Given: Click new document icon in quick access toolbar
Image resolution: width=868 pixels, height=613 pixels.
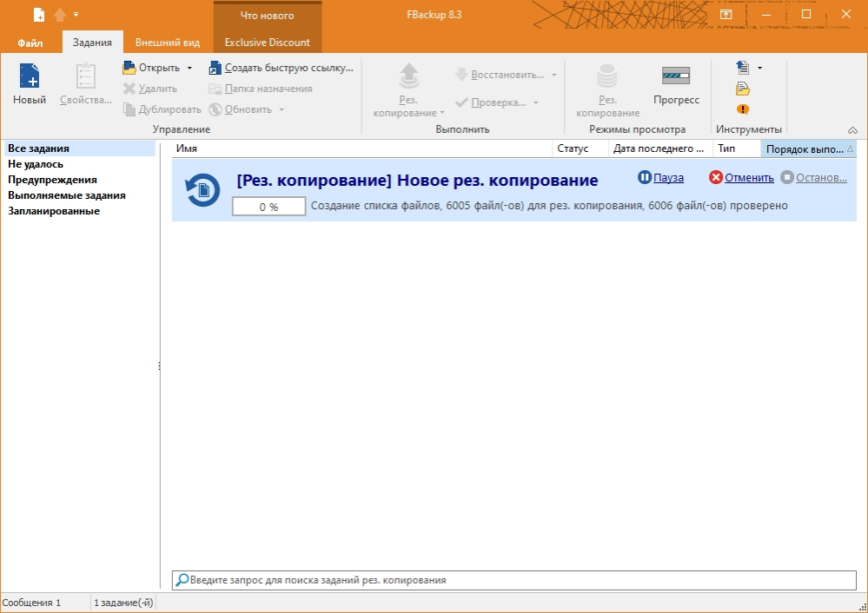Looking at the screenshot, I should pyautogui.click(x=39, y=15).
